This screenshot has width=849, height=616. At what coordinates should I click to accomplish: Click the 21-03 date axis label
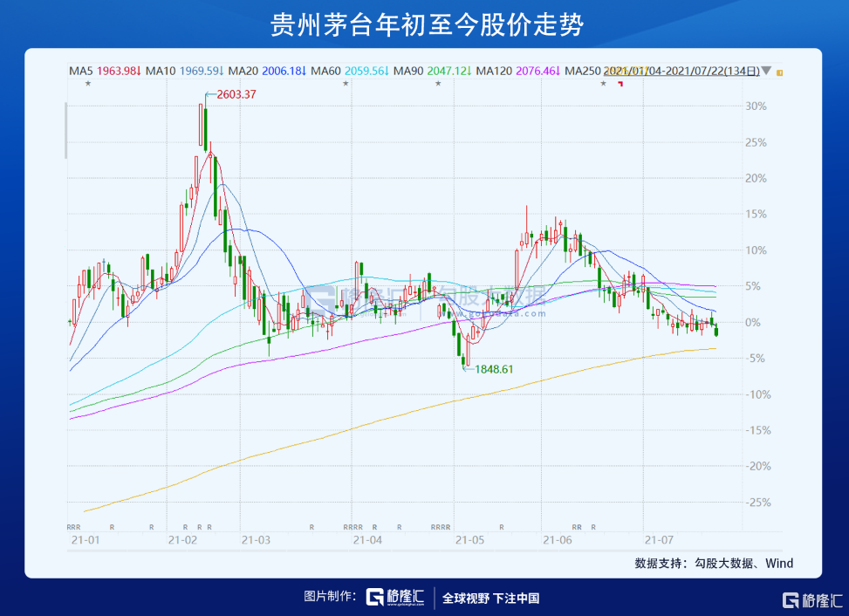click(x=256, y=540)
